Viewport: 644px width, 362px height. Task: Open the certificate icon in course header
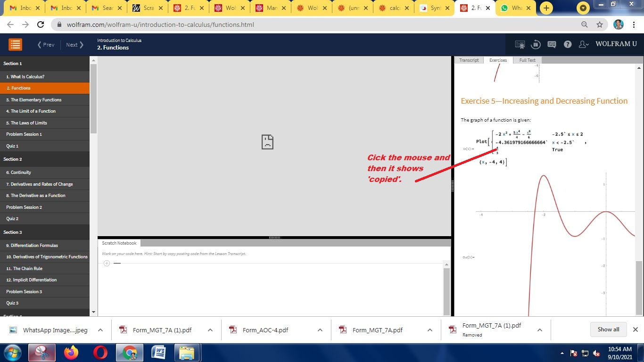click(x=520, y=44)
